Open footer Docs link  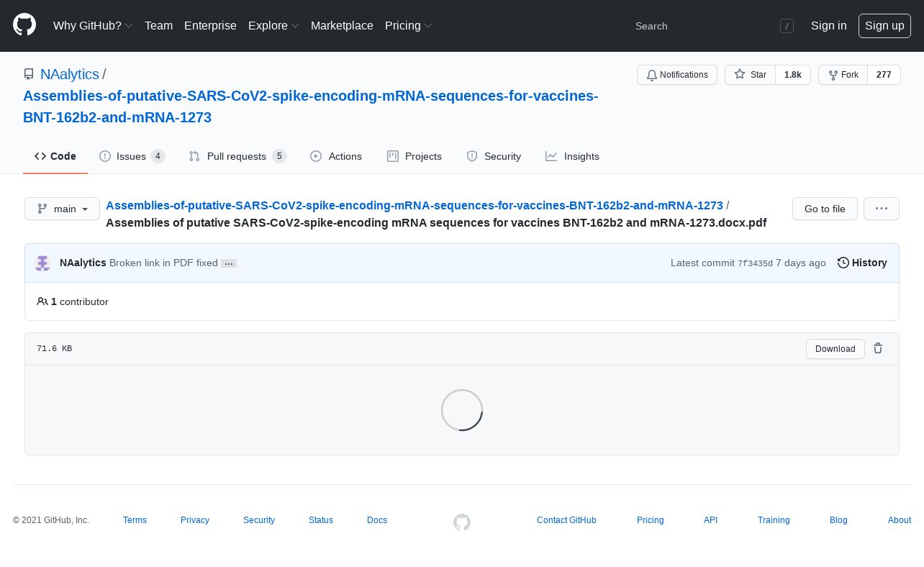pos(377,520)
